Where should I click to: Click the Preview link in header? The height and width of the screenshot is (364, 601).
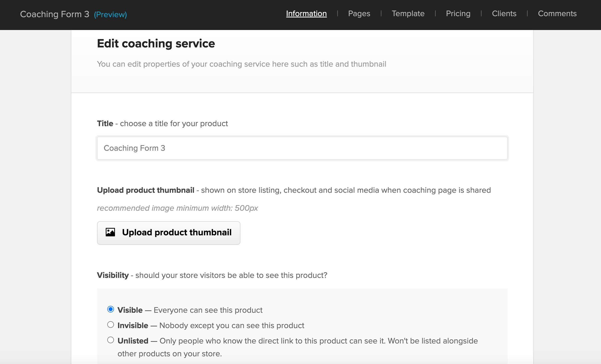point(110,15)
